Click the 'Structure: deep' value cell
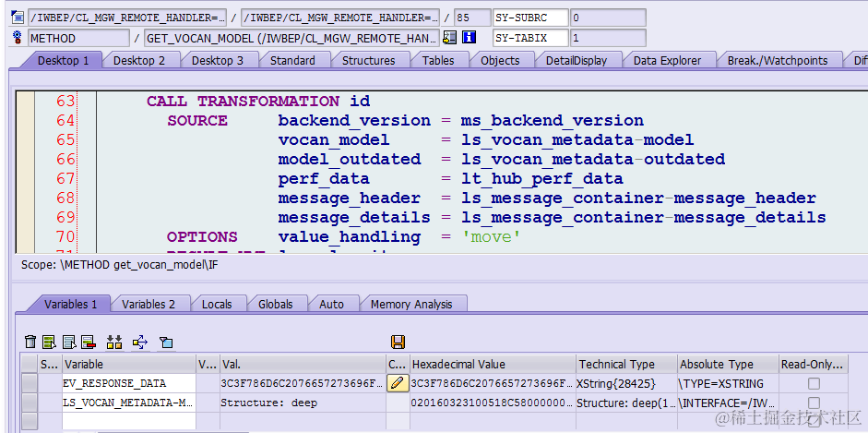Viewport: 868px width, 433px height. pos(303,403)
